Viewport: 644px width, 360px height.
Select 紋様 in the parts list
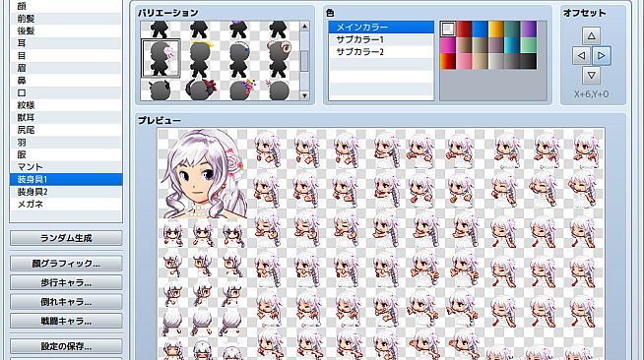(x=66, y=105)
